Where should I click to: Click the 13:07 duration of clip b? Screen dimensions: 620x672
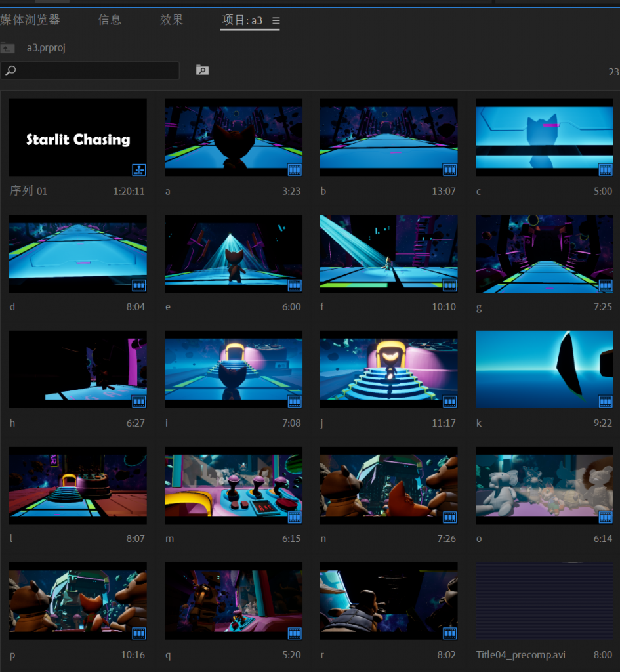pyautogui.click(x=444, y=191)
